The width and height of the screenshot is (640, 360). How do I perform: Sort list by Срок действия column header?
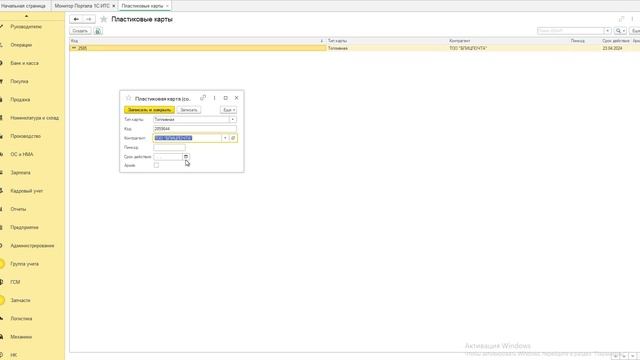click(x=616, y=41)
